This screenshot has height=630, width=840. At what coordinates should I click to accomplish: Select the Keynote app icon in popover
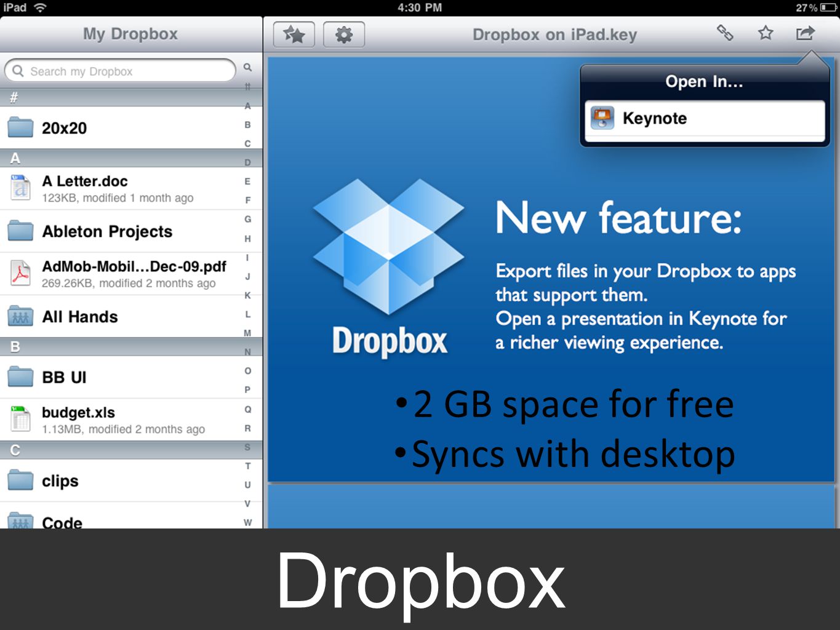pos(602,118)
